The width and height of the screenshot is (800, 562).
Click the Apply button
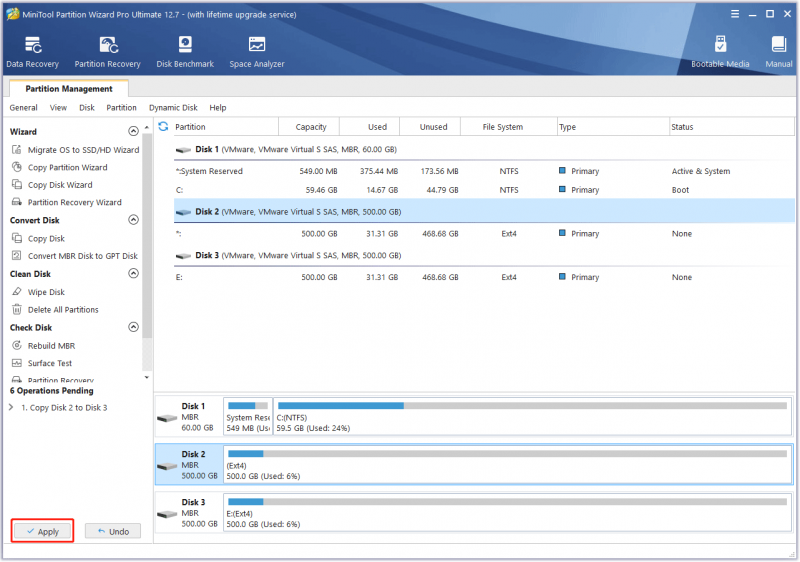click(43, 531)
